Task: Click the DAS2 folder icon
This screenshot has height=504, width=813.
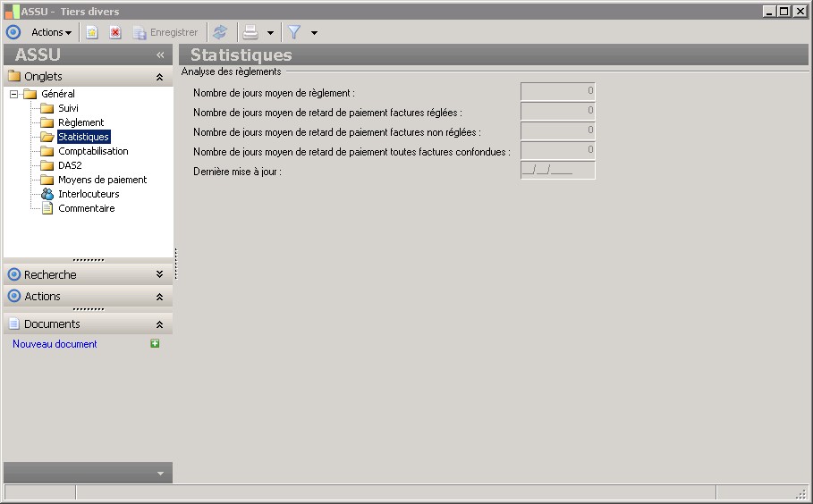Action: [47, 165]
